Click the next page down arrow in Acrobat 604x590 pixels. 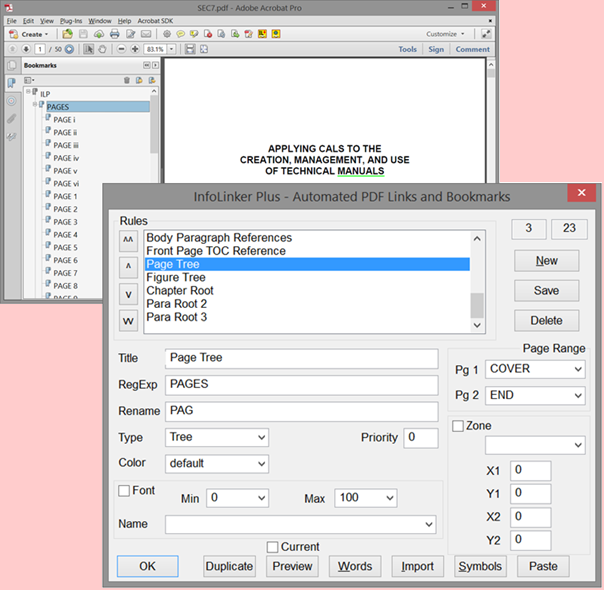26,49
